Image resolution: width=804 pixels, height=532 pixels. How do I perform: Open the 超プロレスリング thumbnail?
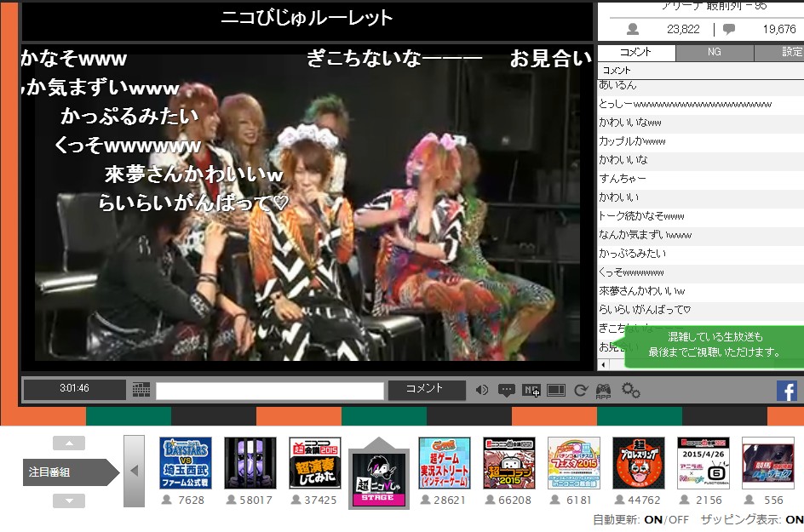(639, 463)
